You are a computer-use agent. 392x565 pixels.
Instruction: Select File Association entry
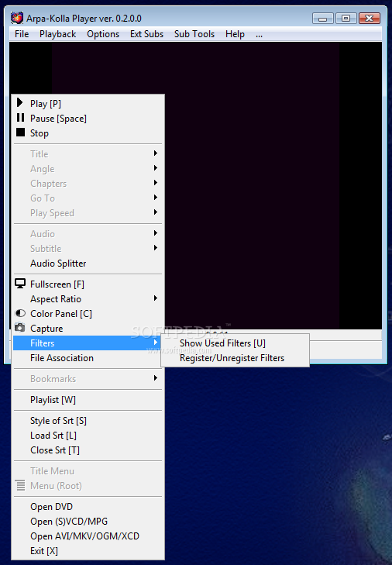[88, 358]
